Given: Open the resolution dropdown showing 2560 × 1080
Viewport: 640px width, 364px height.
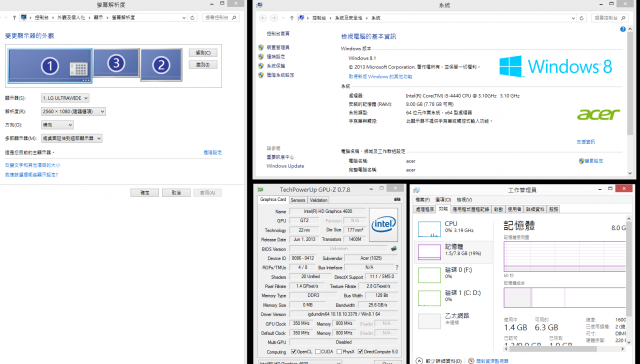Looking at the screenshot, I should [73, 111].
